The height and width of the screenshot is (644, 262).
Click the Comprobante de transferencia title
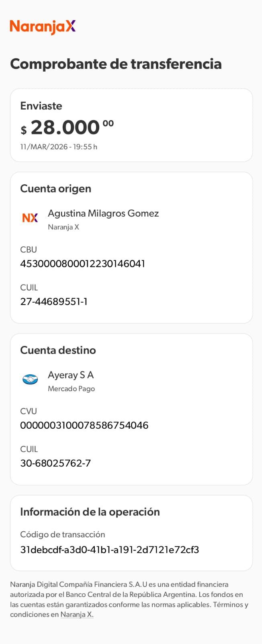[x=116, y=64]
